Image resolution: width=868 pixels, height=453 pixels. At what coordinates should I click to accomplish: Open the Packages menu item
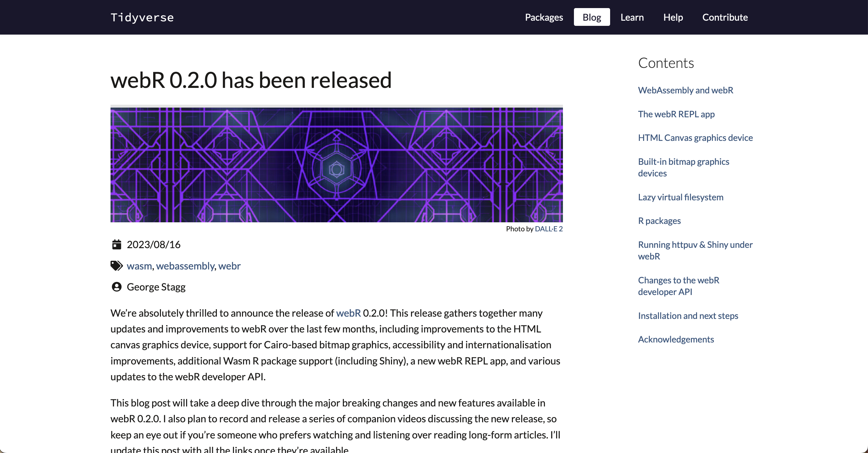[544, 17]
